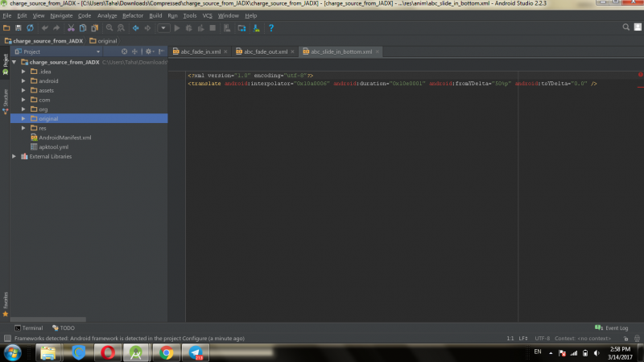Click the Cut scissors icon
The height and width of the screenshot is (362, 644).
tap(71, 27)
